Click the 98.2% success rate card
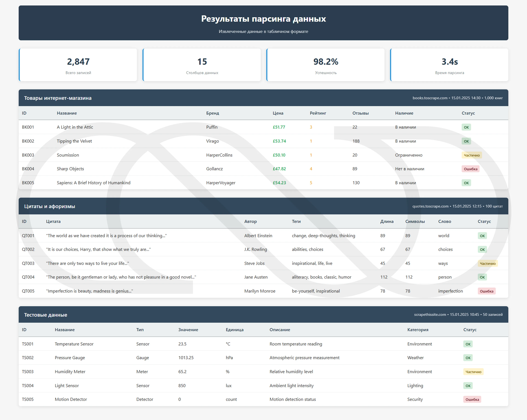 326,65
